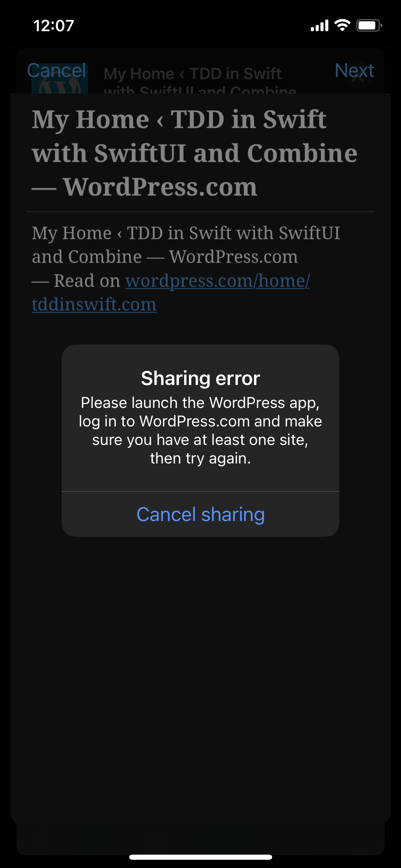
Task: Tap the Wi-Fi status icon
Action: 342,25
